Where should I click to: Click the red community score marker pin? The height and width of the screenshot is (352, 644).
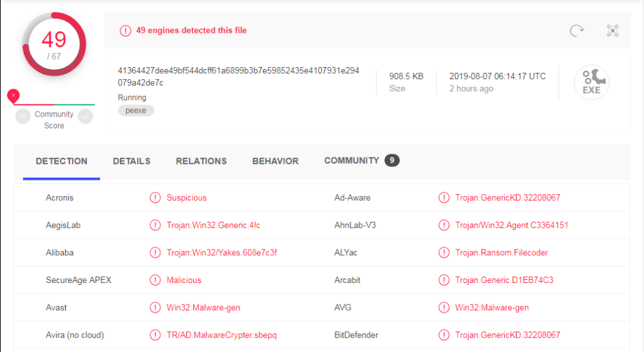coord(13,96)
